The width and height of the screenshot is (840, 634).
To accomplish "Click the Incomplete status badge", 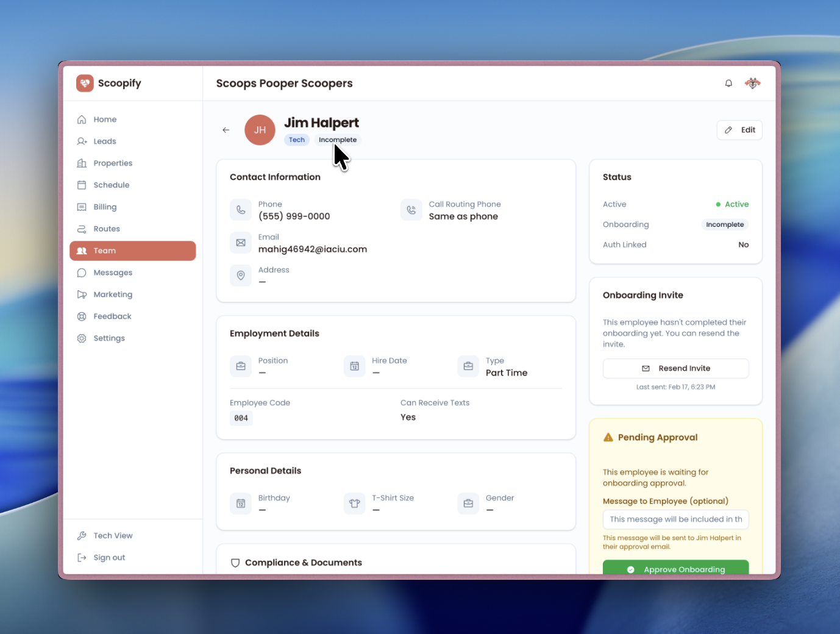I will (x=337, y=140).
